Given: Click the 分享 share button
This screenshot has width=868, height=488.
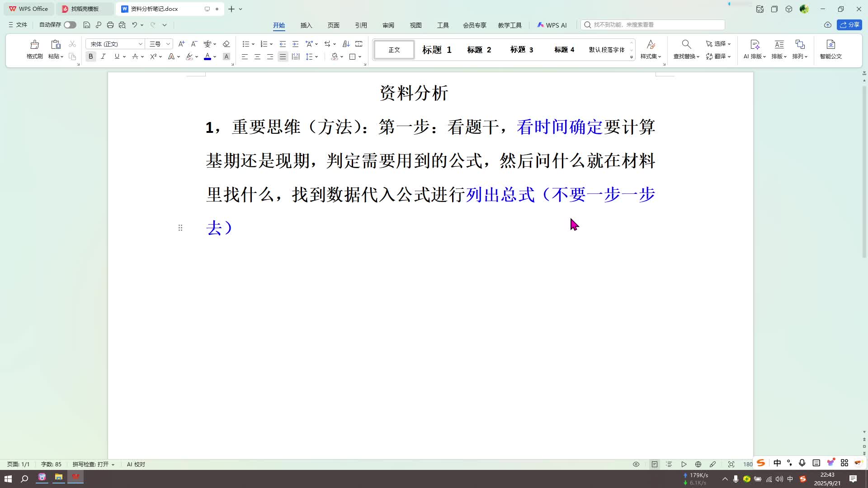Looking at the screenshot, I should coord(850,25).
